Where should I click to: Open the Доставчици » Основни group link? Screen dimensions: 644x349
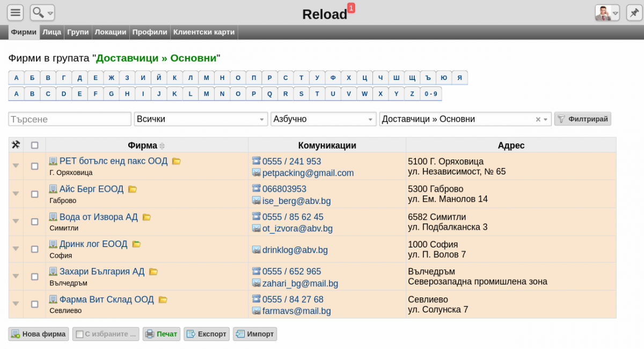[156, 58]
